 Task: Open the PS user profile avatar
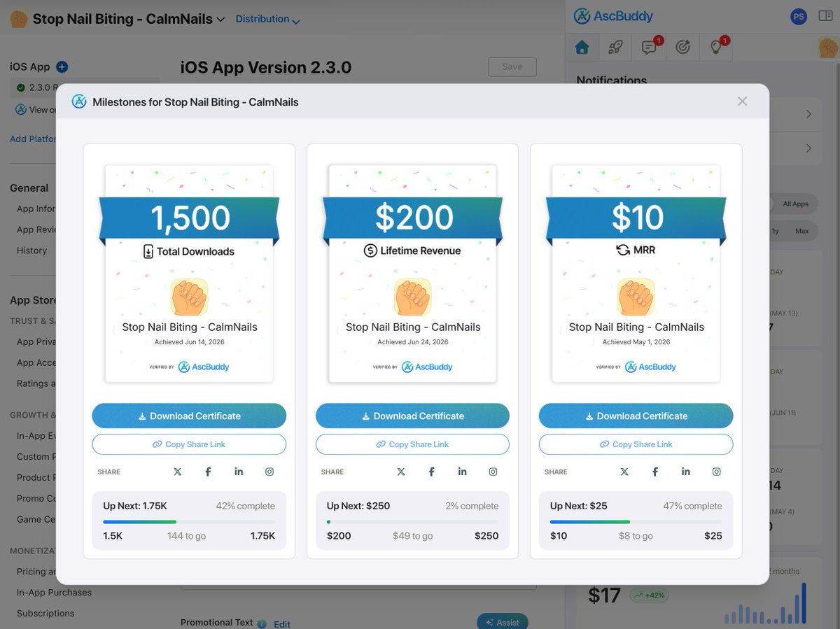pyautogui.click(x=798, y=17)
